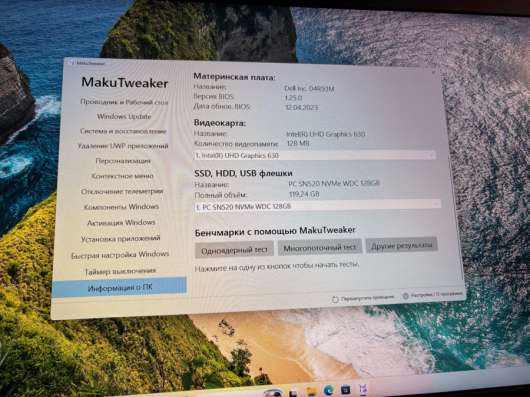530x397 pixels.
Task: Open Компоненты Windows section
Action: coord(121,206)
